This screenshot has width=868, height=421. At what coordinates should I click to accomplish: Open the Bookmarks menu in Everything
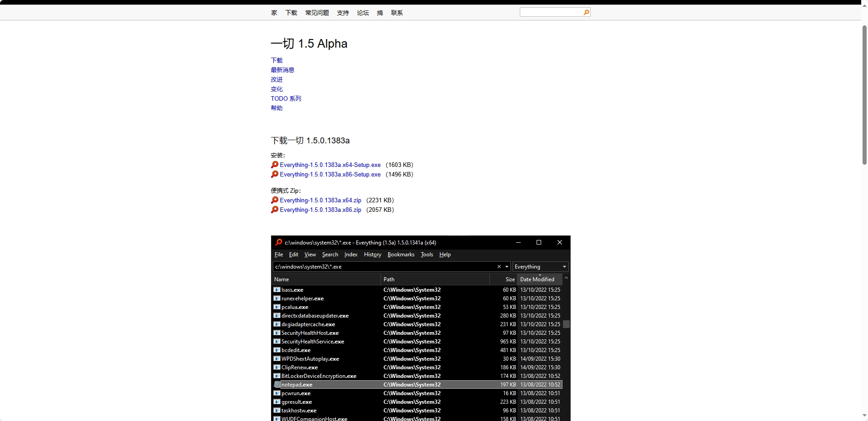(x=401, y=255)
